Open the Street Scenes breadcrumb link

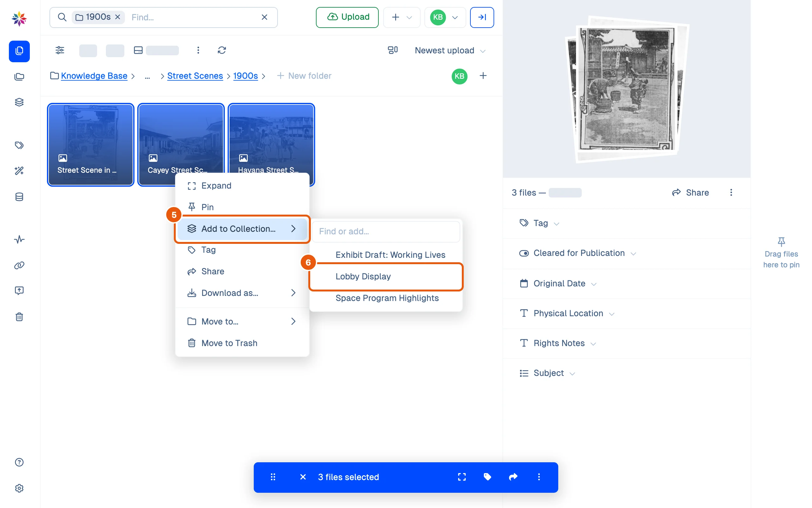195,76
